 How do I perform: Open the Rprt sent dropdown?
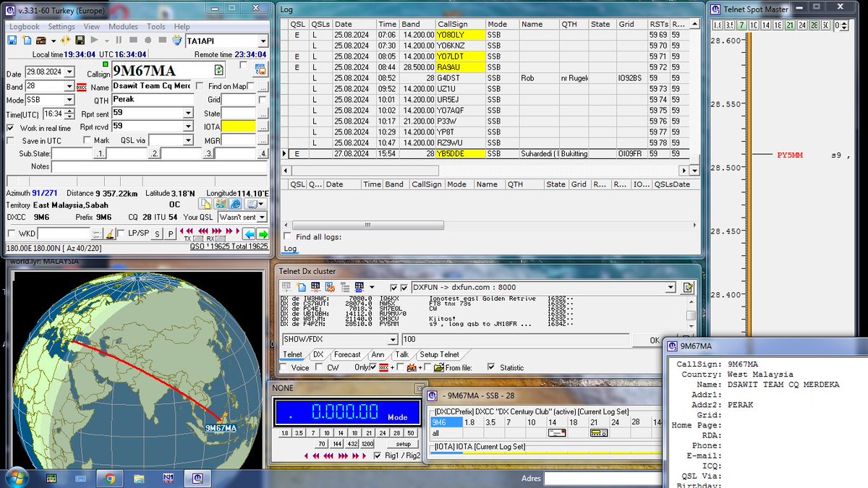[188, 114]
